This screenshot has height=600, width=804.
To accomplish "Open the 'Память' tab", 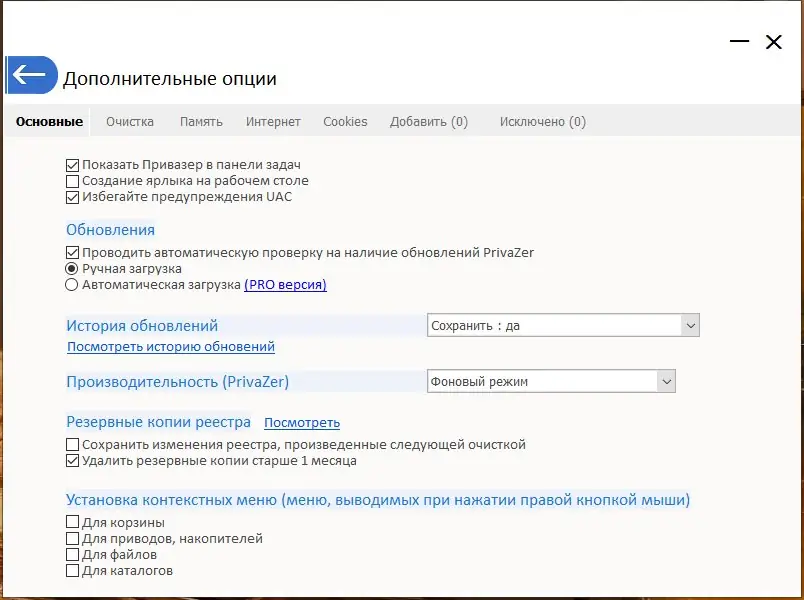I will coord(201,122).
